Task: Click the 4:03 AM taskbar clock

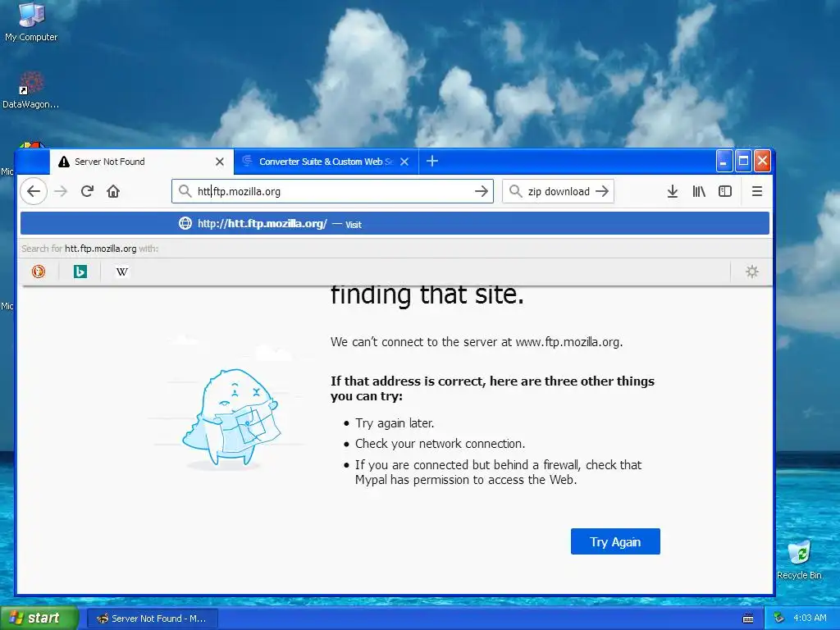Action: click(x=810, y=618)
